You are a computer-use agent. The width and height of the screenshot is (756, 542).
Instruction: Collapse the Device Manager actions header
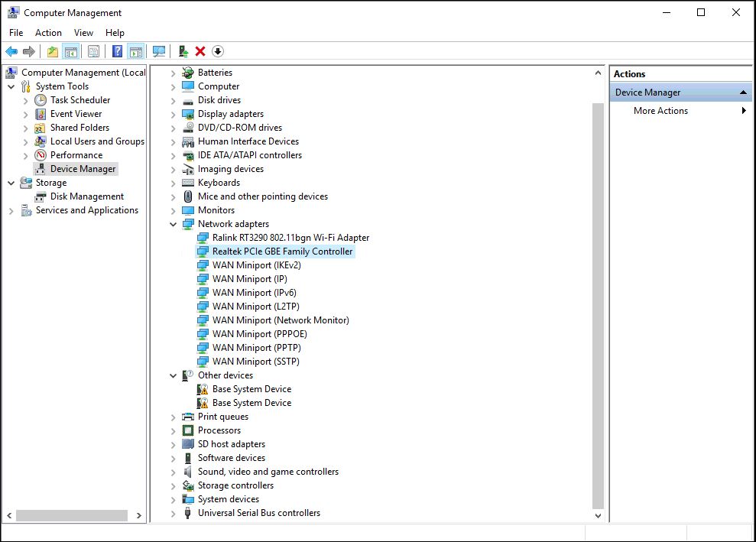[743, 92]
